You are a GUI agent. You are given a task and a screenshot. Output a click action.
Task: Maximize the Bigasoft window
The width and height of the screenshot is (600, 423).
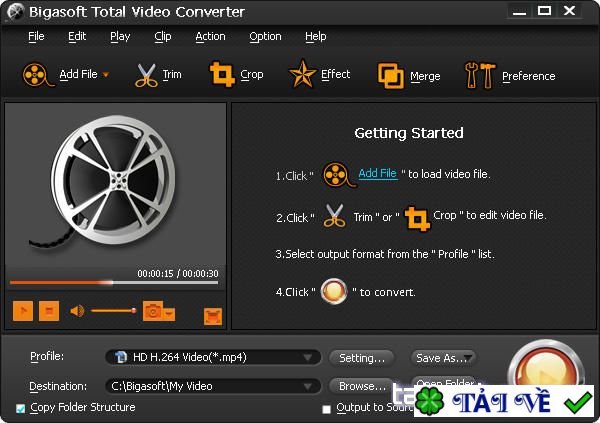click(x=544, y=11)
